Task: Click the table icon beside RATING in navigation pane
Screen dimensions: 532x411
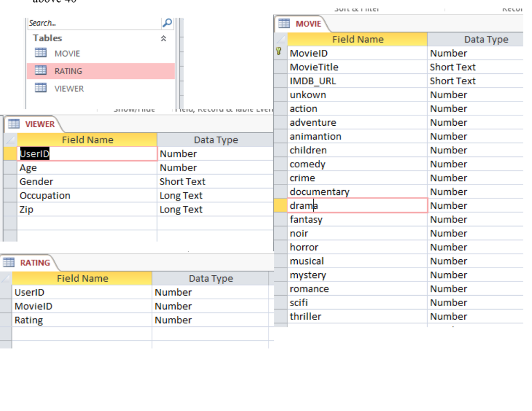Action: [x=40, y=71]
